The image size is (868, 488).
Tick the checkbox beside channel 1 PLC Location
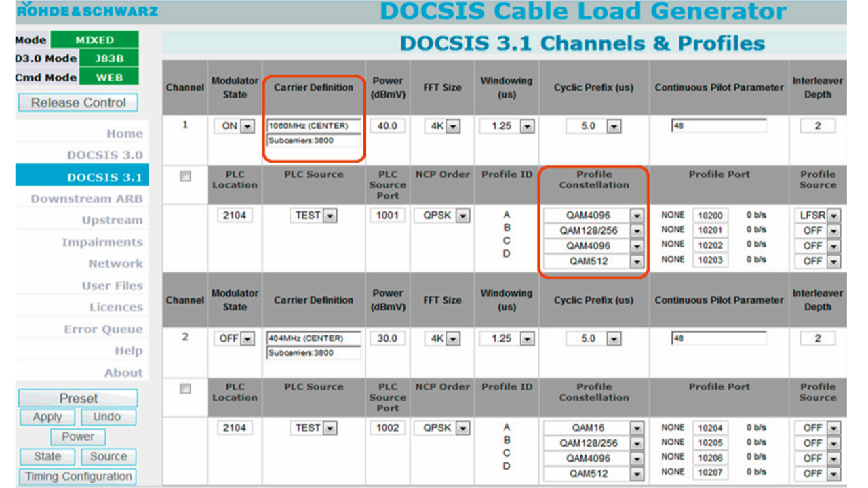tap(184, 176)
